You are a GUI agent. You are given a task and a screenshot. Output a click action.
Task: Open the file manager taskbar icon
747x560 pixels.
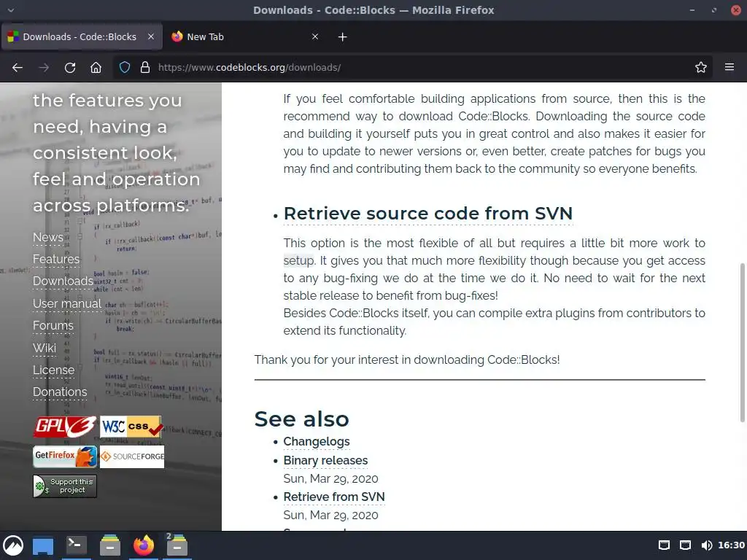[110, 545]
